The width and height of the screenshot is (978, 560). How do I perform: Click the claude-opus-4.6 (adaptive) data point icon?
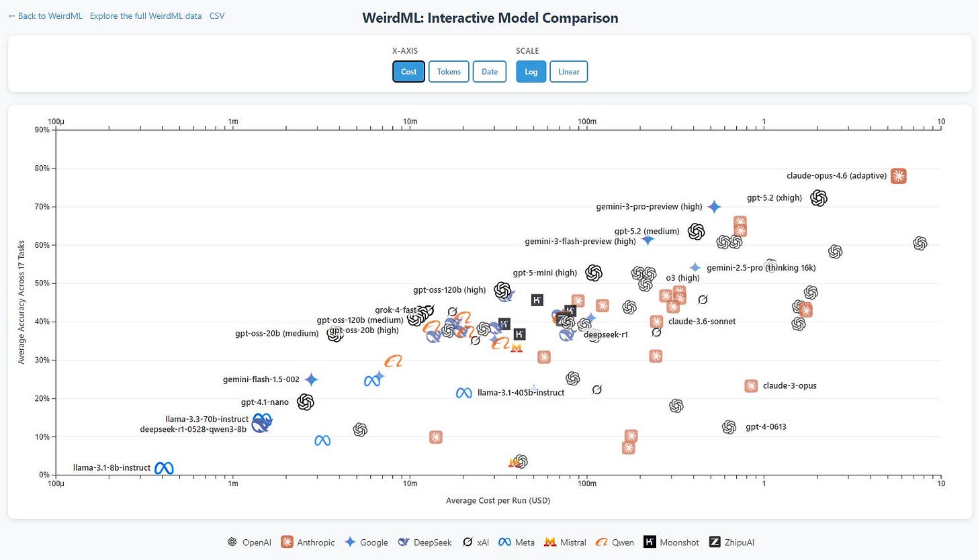point(898,176)
